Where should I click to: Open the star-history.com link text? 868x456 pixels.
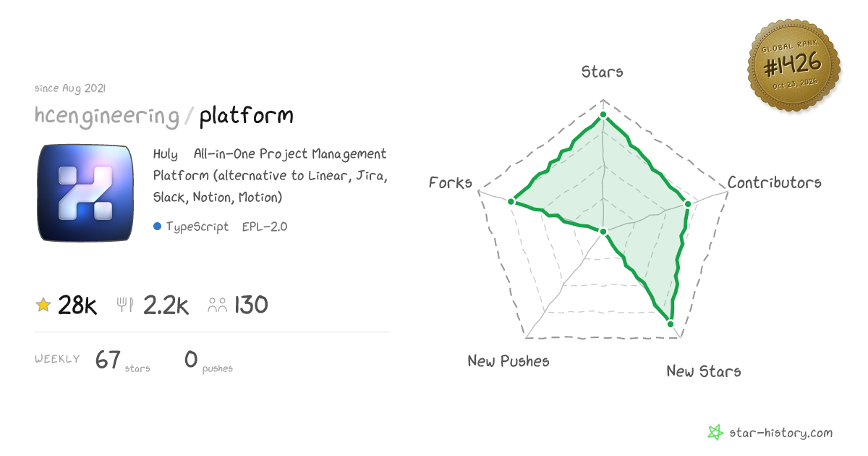tap(780, 433)
